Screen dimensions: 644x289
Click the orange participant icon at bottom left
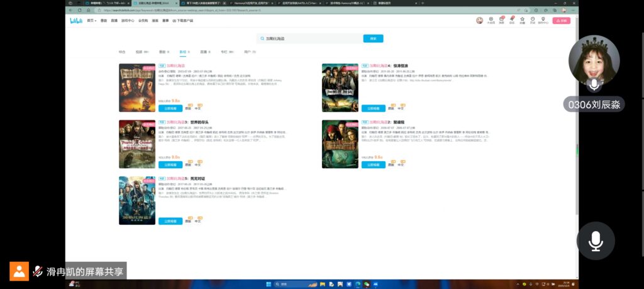19,271
